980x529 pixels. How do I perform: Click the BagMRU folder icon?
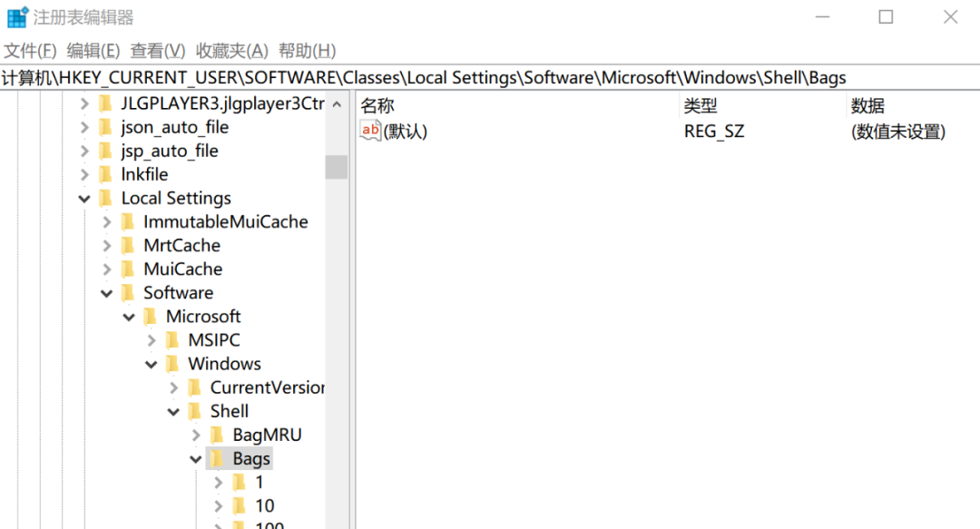(x=218, y=435)
